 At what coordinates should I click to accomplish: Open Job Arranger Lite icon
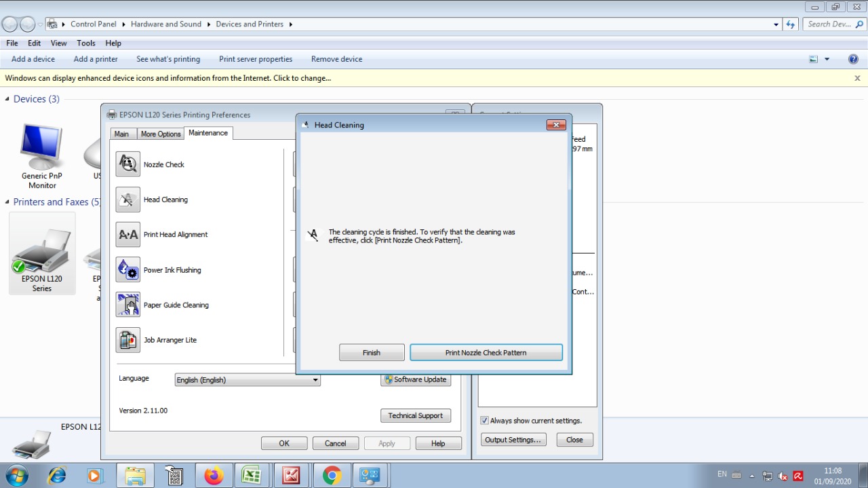(x=128, y=340)
